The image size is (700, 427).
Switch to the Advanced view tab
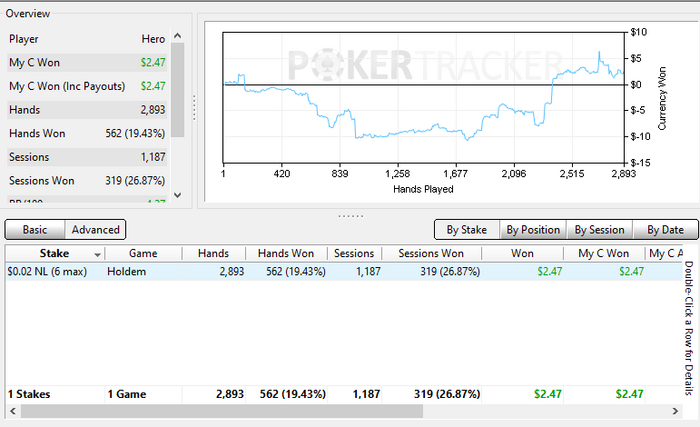tap(96, 230)
